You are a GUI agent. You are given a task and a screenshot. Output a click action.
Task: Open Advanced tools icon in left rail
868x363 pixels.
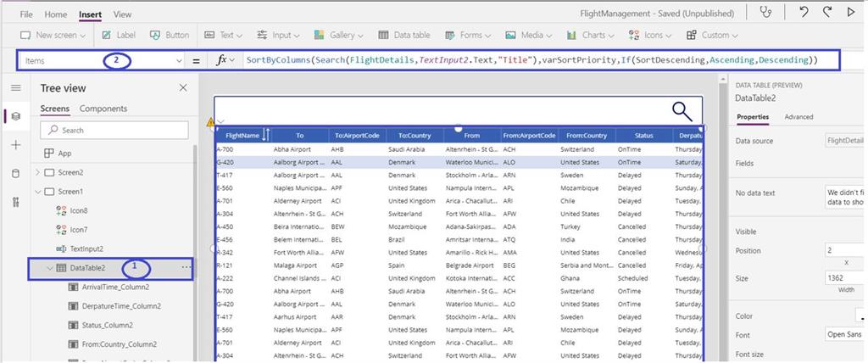tap(15, 202)
